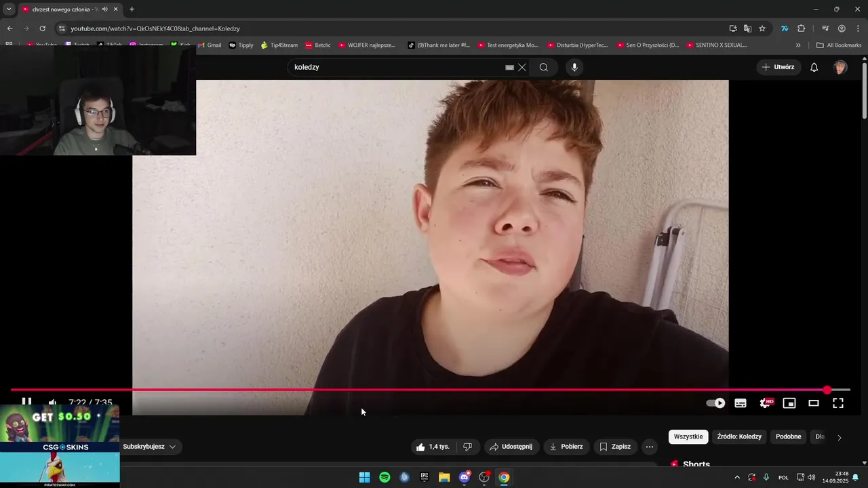This screenshot has width=868, height=488.
Task: Show hidden system tray icons
Action: [737, 477]
